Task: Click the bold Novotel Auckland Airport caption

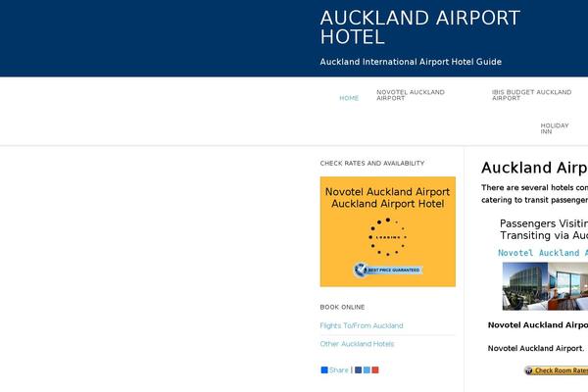Action: tap(537, 324)
